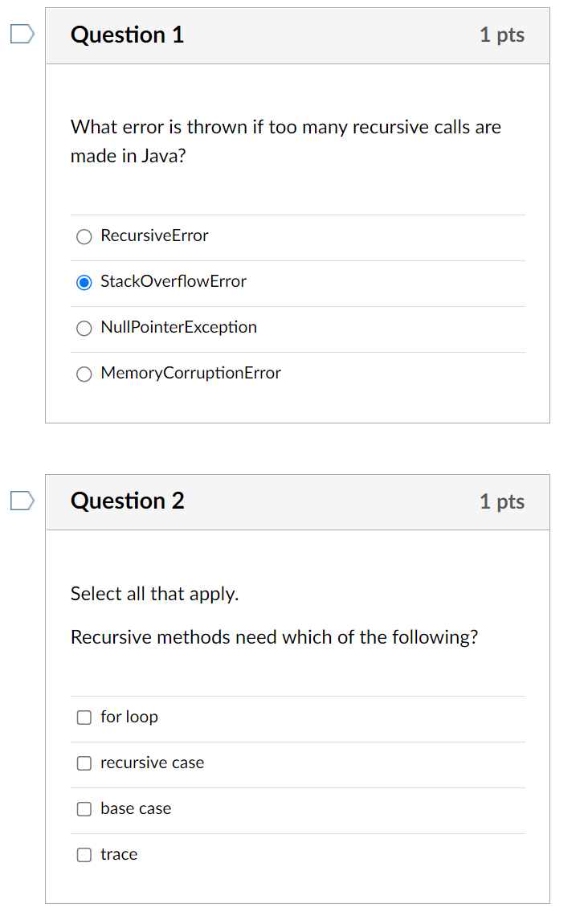This screenshot has width=588, height=916.
Task: Click the NullPointerException answer label
Action: click(178, 327)
